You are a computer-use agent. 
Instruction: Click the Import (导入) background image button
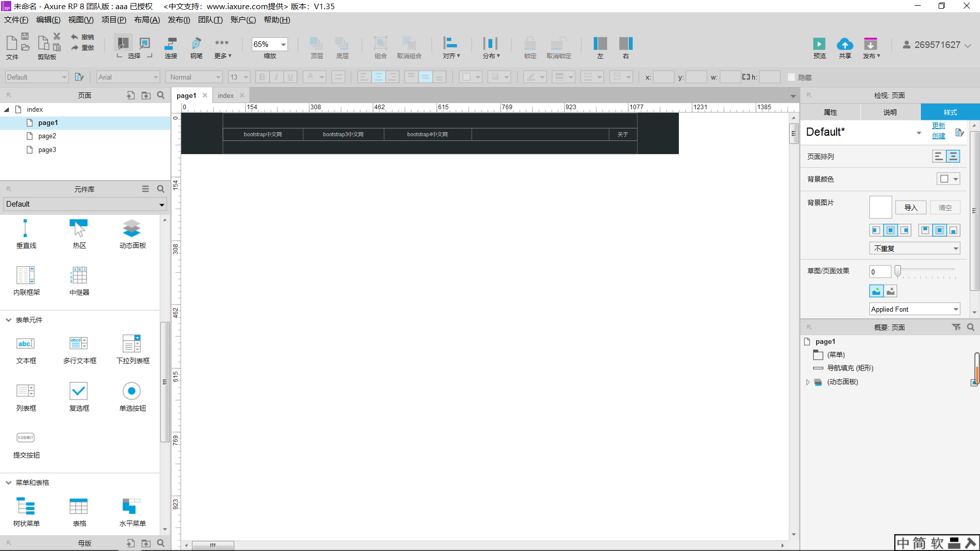[911, 208]
